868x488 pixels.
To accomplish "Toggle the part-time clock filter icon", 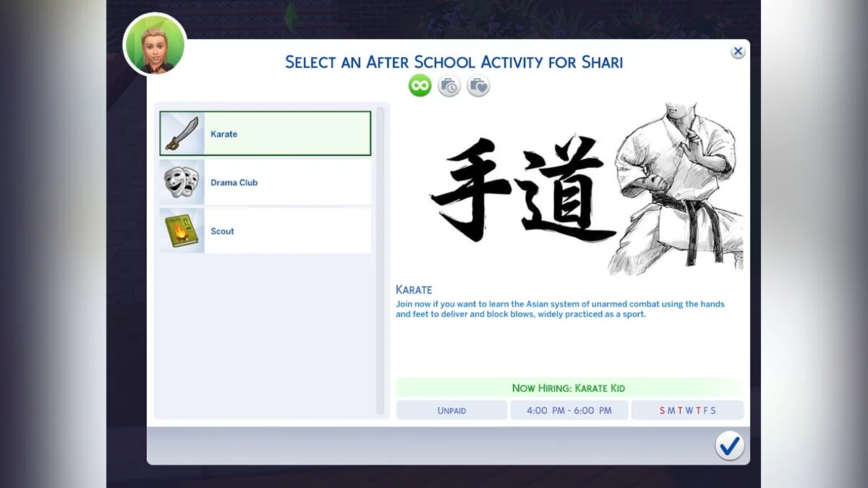I will coord(449,86).
